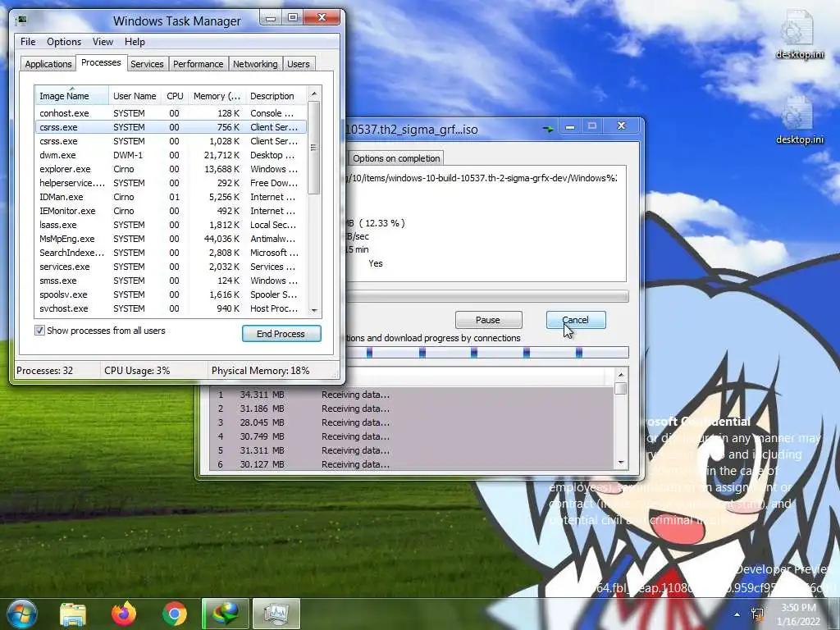This screenshot has height=630, width=840.
Task: Minimize the IDM download window
Action: 570,126
